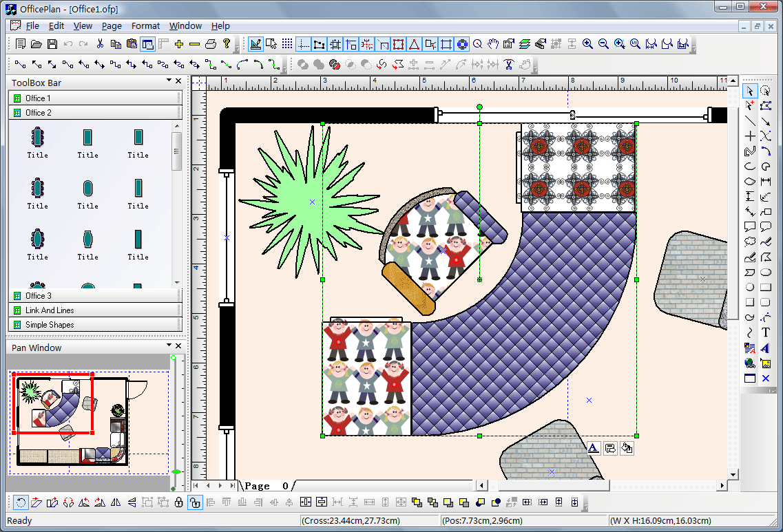783x532 pixels.
Task: Open the Link And Lines stencil group
Action: 95,310
